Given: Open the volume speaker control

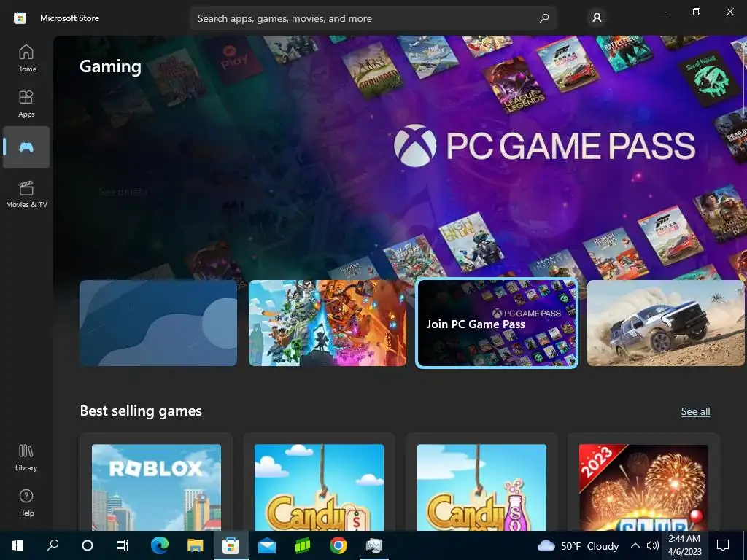Looking at the screenshot, I should [x=652, y=545].
